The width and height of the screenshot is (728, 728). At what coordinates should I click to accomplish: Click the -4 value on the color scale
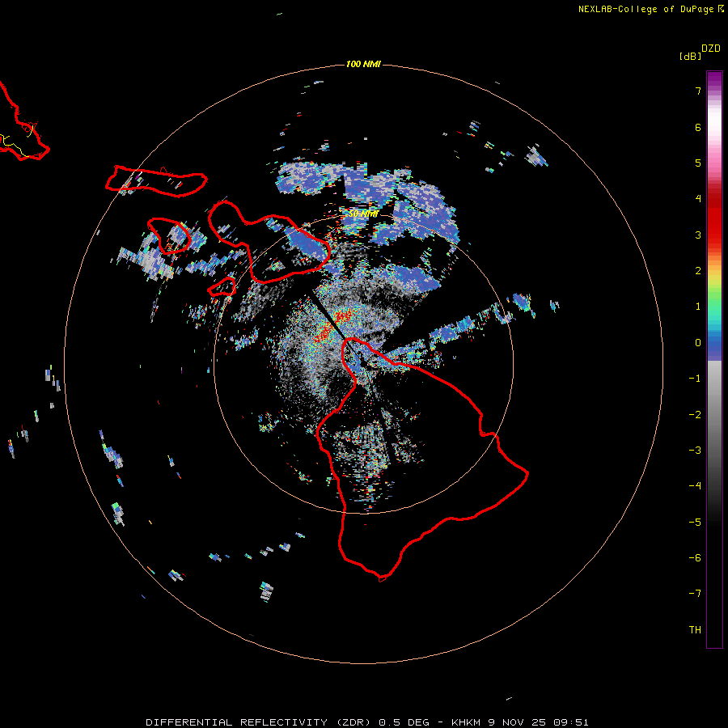pyautogui.click(x=695, y=486)
